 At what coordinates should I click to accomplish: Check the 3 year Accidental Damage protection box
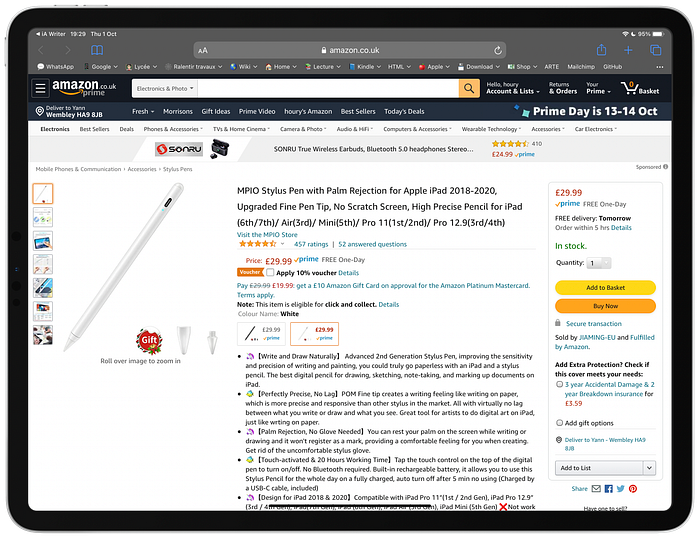point(559,384)
